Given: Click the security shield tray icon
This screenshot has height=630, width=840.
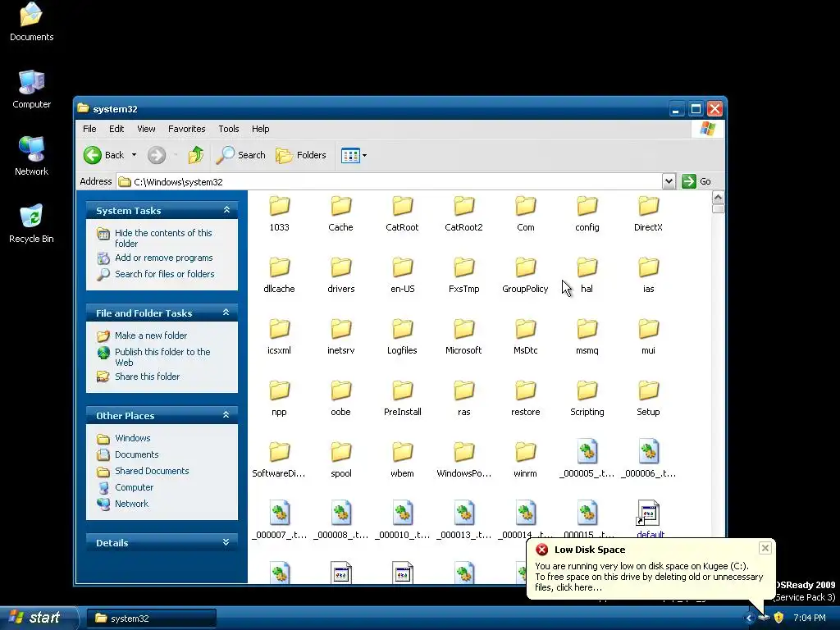Looking at the screenshot, I should [x=779, y=618].
